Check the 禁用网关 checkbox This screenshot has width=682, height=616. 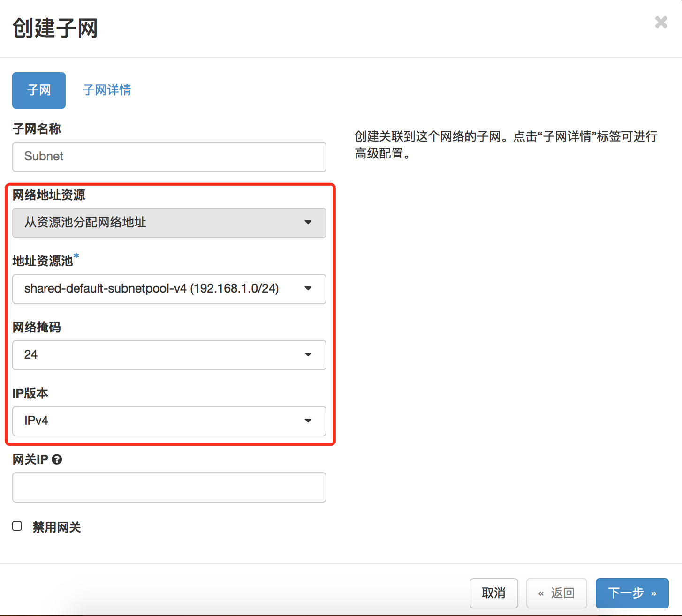17,526
